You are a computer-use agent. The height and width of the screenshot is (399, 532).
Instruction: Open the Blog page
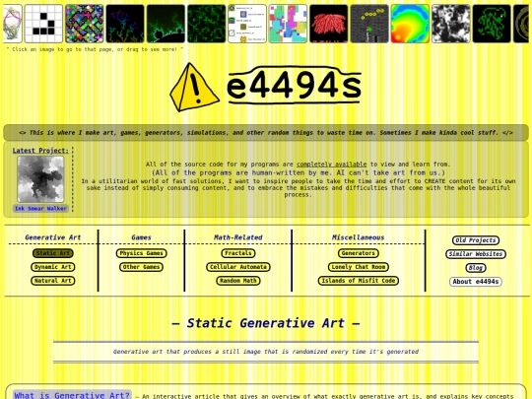476,268
